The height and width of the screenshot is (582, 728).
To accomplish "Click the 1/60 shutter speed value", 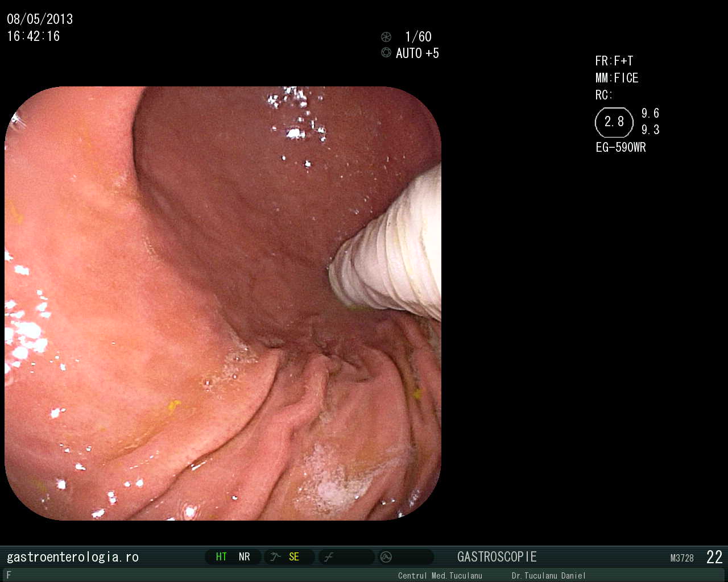I will click(x=418, y=37).
